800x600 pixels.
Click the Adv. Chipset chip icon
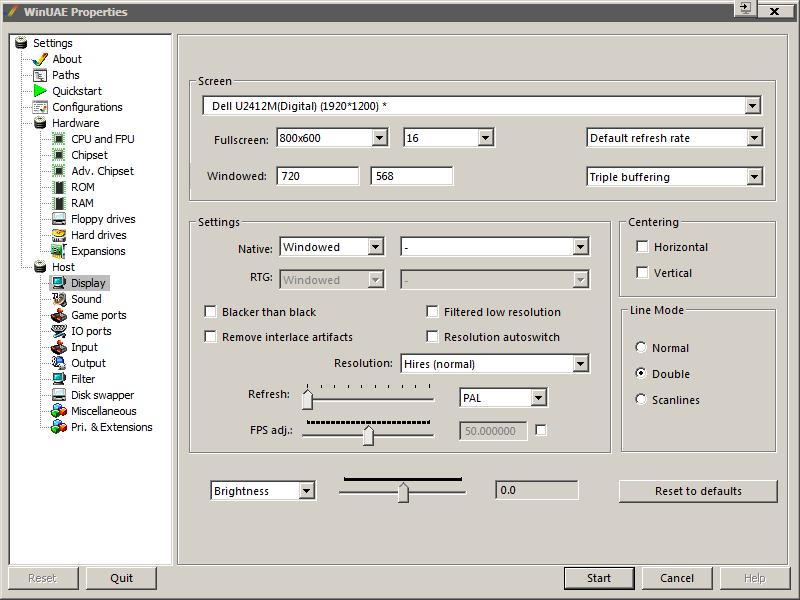pos(59,171)
